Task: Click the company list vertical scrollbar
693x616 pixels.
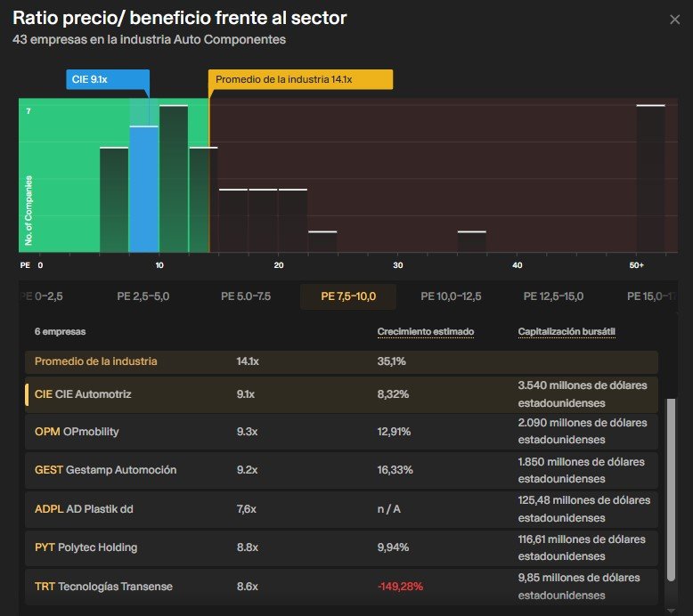Action: point(671,490)
